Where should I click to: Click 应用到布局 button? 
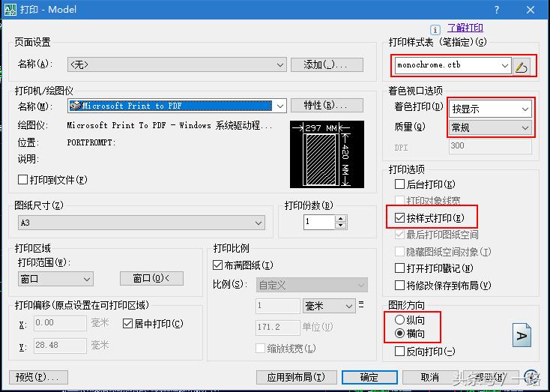297,377
